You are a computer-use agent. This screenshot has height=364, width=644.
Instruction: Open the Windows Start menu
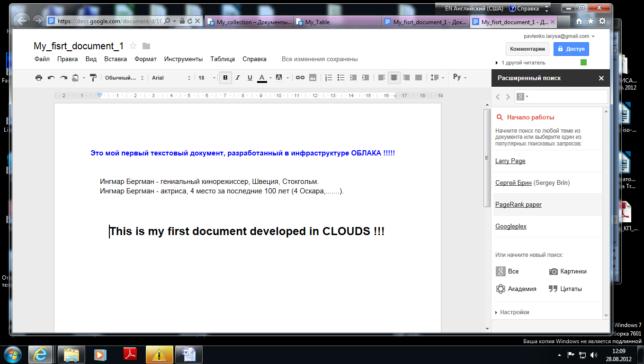[13, 354]
